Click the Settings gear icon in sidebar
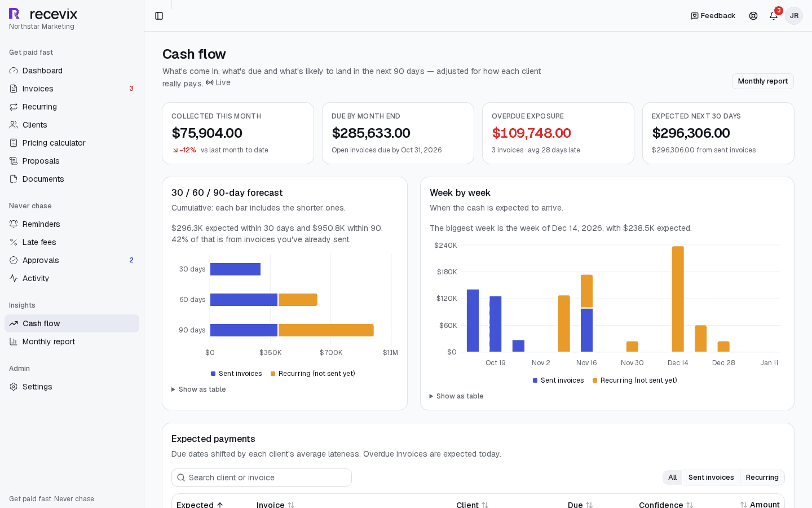812x508 pixels. pyautogui.click(x=14, y=387)
